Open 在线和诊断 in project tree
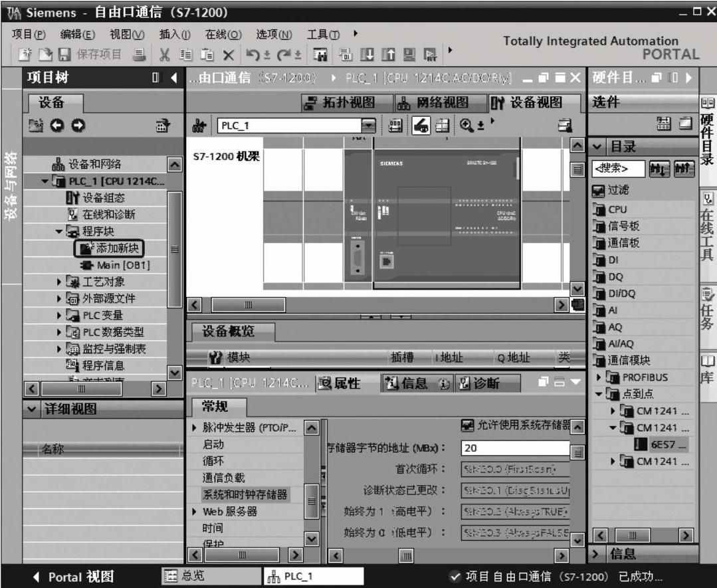 [101, 215]
